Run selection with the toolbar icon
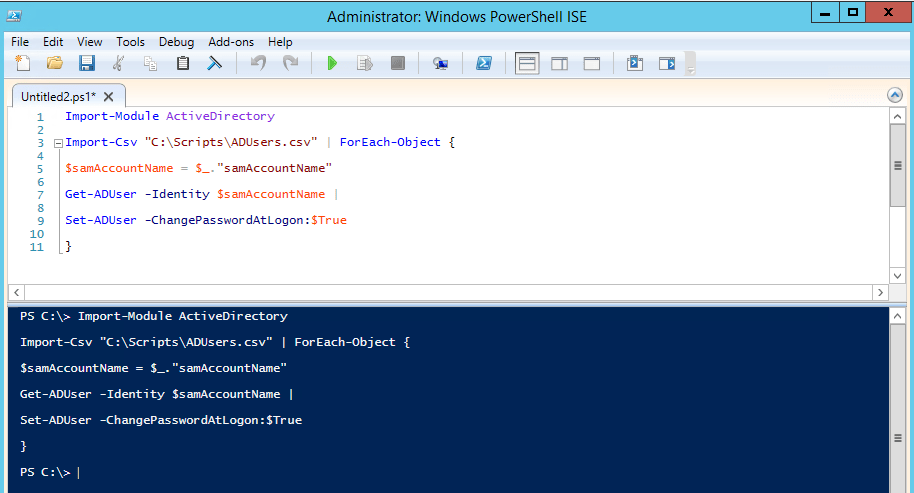914x493 pixels. [x=365, y=63]
